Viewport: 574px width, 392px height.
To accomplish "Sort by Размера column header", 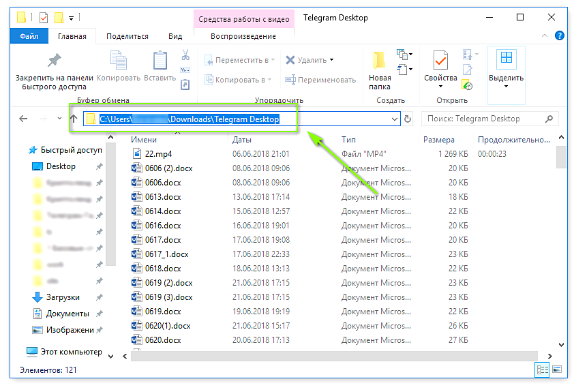I will pos(438,140).
